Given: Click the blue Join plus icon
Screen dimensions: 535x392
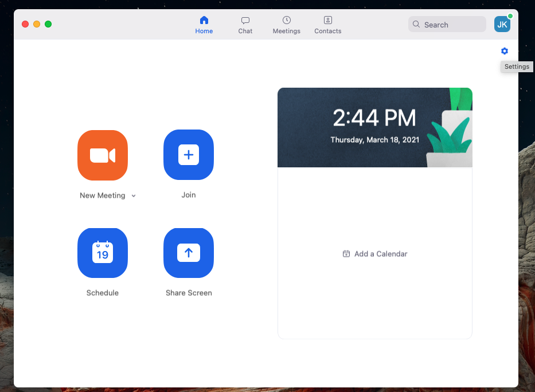Looking at the screenshot, I should (x=189, y=155).
